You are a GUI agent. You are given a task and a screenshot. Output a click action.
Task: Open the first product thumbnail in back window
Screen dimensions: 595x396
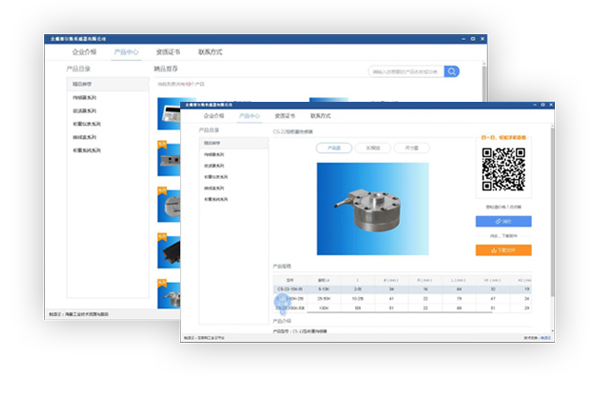[x=169, y=113]
